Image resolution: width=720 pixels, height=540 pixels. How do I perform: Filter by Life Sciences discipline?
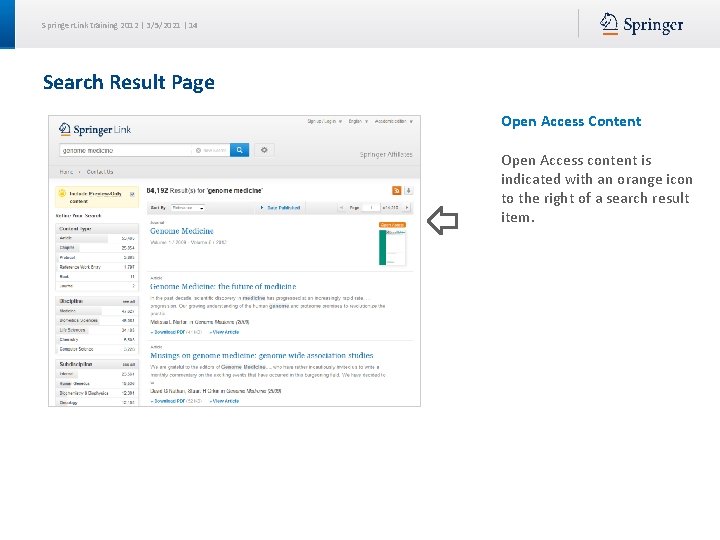tap(97, 330)
